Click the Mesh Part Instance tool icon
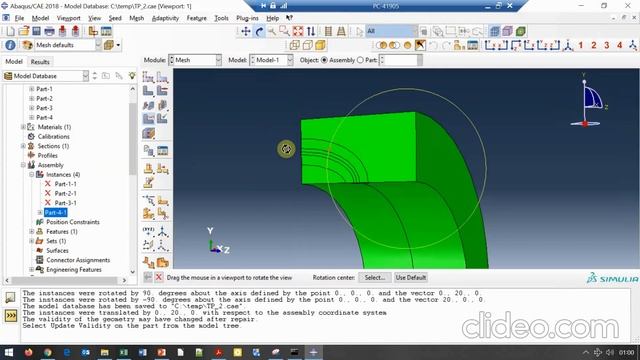Viewport: 640px width, 360px height. tap(148, 91)
